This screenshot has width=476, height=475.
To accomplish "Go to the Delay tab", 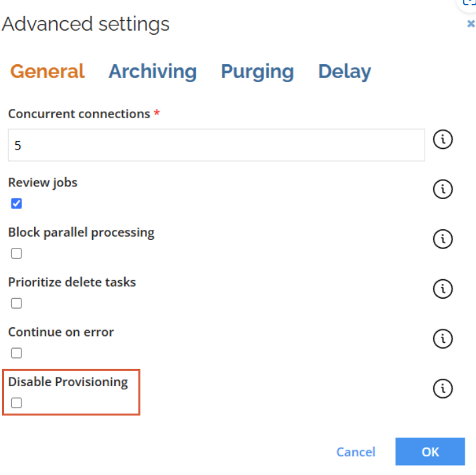I will point(344,71).
